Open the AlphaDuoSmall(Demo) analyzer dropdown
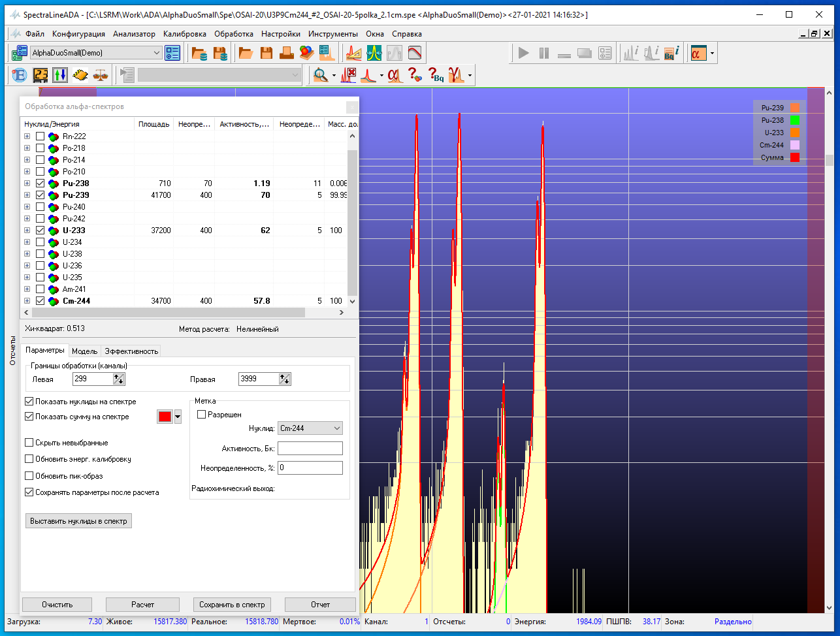Viewport: 840px width, 636px height. pyautogui.click(x=156, y=53)
